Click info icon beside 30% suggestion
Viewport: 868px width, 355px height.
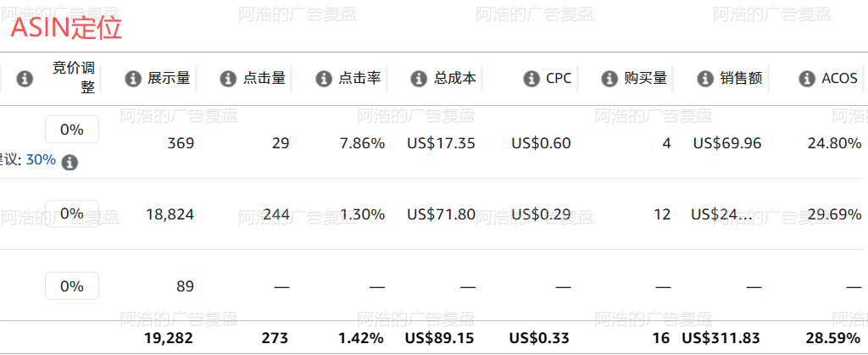point(70,163)
